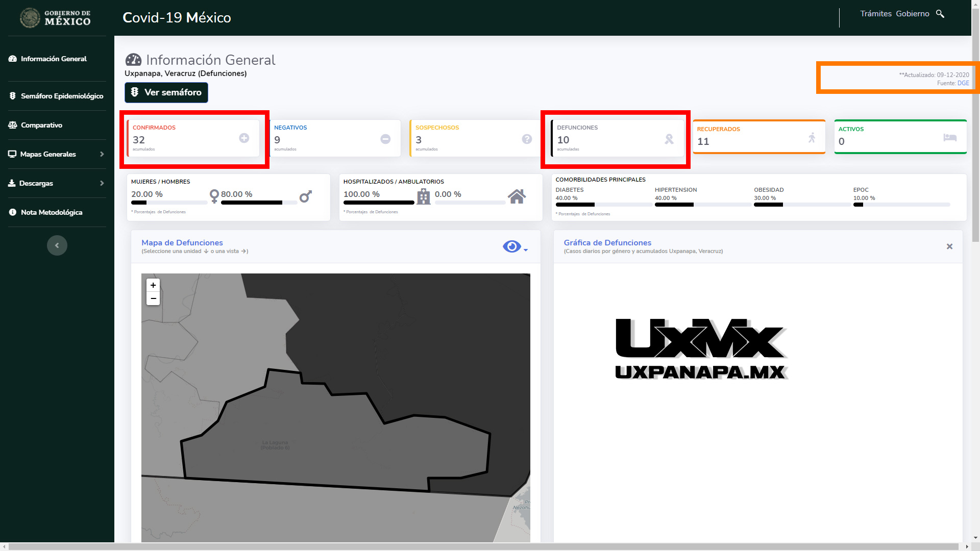Click the question icon in Sospechosos card

click(527, 139)
